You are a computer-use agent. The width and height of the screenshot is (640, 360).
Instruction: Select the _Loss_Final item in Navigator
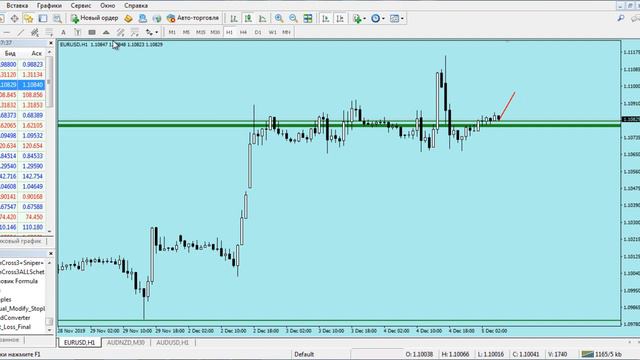pos(16,327)
